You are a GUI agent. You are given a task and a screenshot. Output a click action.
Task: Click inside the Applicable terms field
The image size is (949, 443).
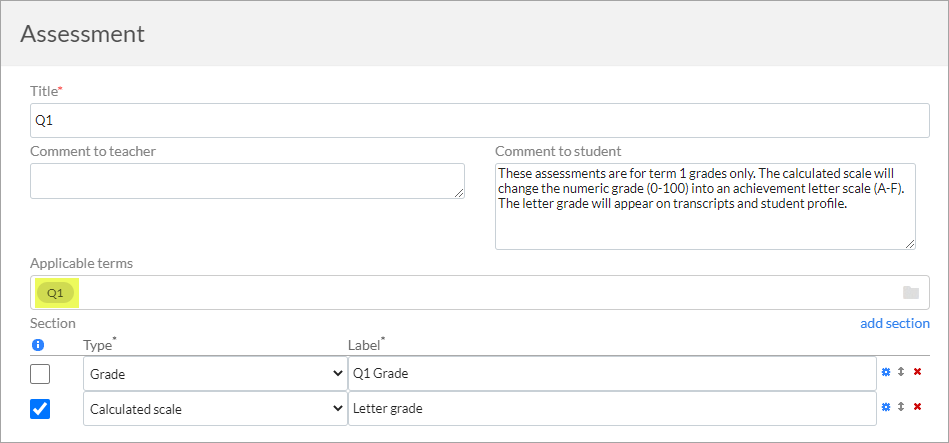[480, 293]
